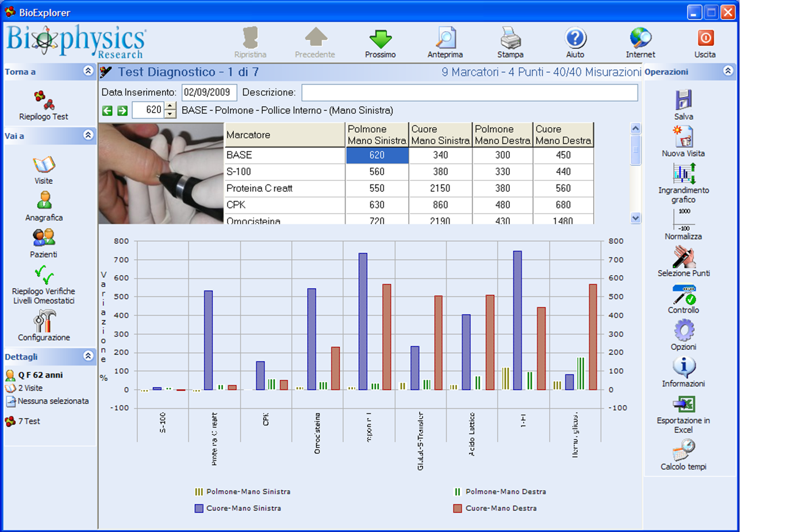Go to the next measurement green arrow
The image size is (791, 532).
[122, 110]
